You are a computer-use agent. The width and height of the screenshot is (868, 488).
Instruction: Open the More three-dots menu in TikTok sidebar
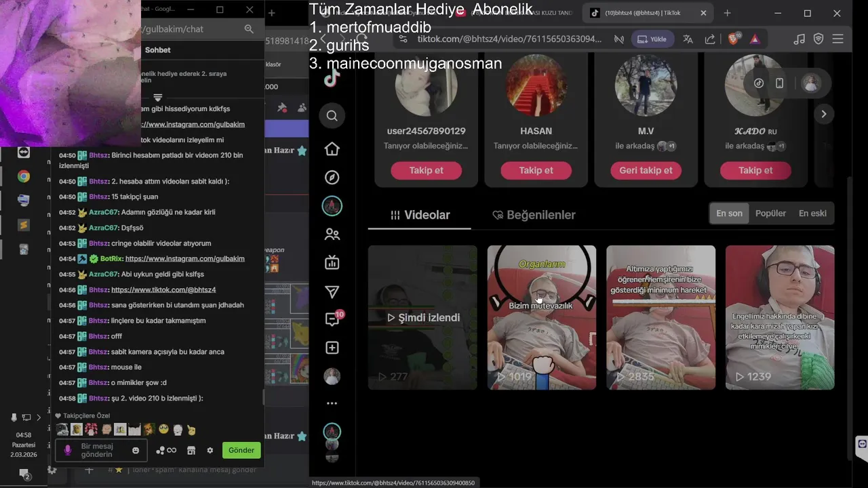point(332,403)
